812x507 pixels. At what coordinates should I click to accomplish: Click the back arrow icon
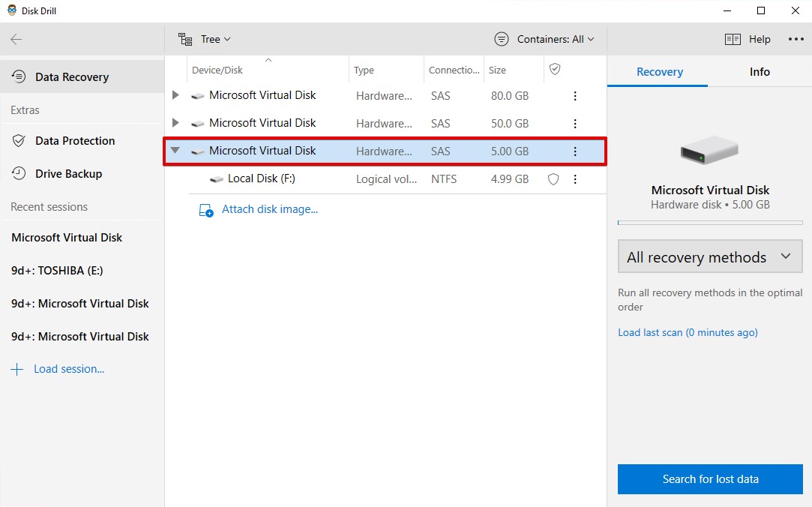tap(16, 39)
